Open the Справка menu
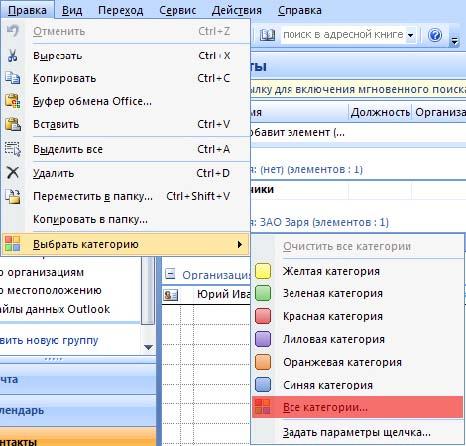 (x=300, y=10)
